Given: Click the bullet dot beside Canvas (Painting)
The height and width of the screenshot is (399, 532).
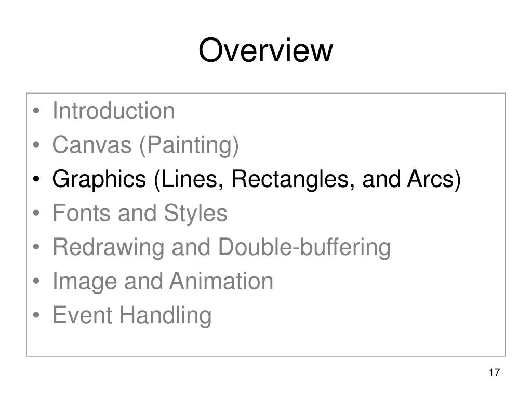Looking at the screenshot, I should pyautogui.click(x=36, y=145).
